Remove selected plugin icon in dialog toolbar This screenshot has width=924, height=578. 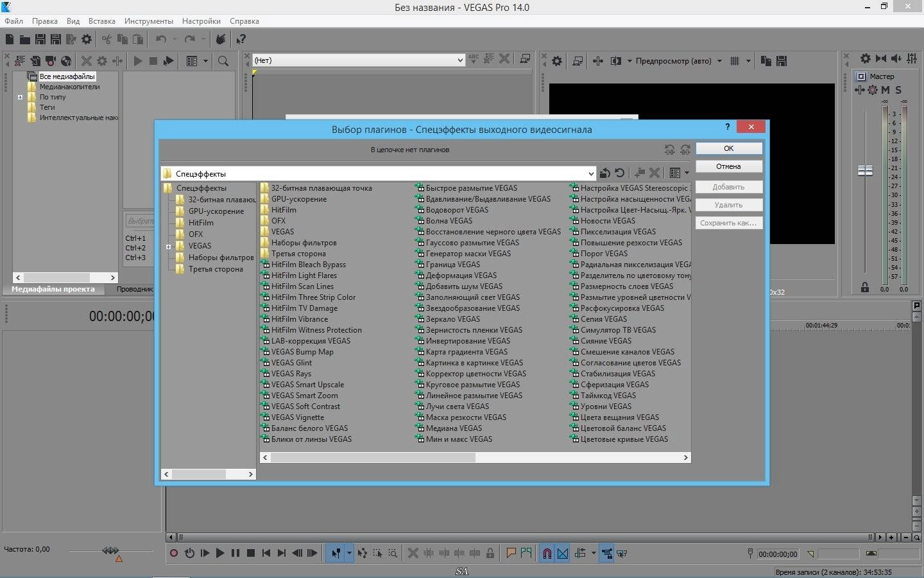coord(654,173)
